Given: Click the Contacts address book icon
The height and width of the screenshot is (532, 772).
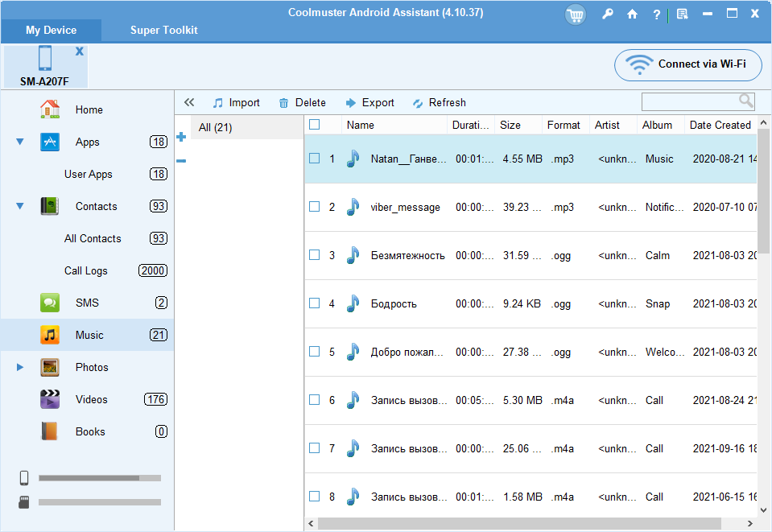Looking at the screenshot, I should [50, 206].
